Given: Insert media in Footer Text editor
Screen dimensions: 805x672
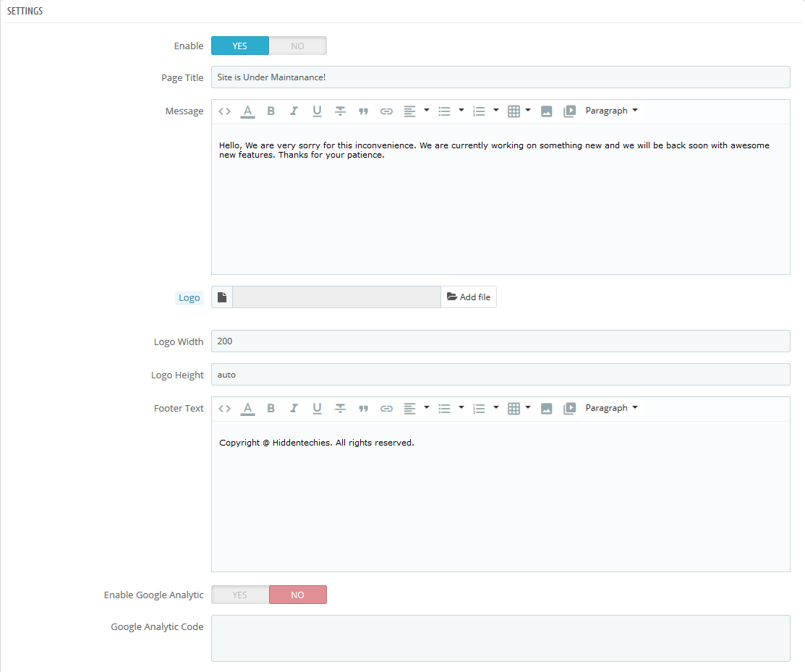Looking at the screenshot, I should click(x=570, y=409).
